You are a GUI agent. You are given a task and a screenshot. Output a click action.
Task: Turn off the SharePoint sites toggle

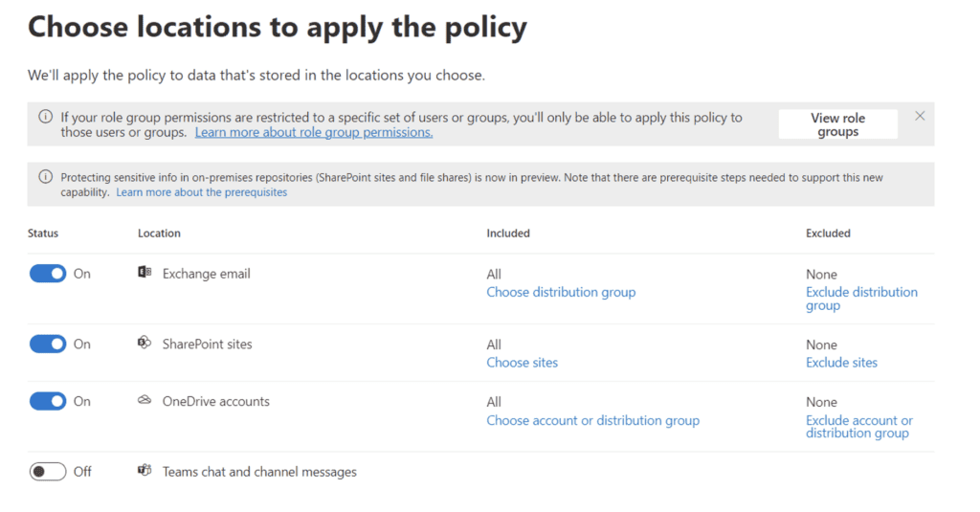(48, 344)
